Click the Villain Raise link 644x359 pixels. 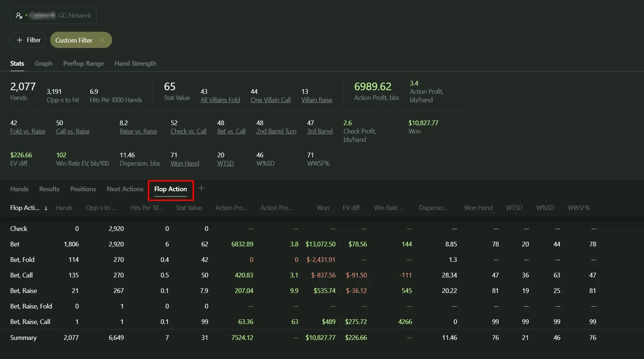(x=317, y=100)
